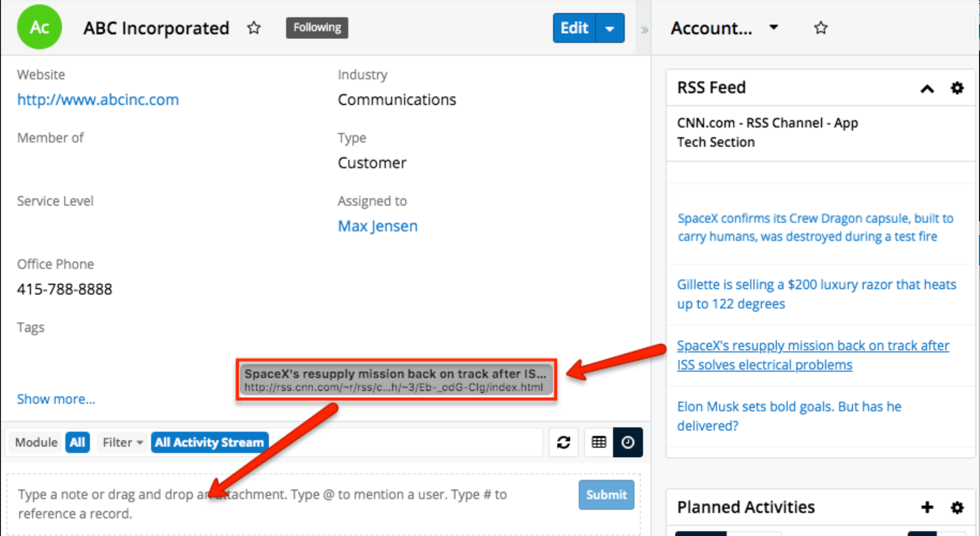Collapse the right dashboard pane with the double arrow
The width and height of the screenshot is (980, 536).
point(644,30)
